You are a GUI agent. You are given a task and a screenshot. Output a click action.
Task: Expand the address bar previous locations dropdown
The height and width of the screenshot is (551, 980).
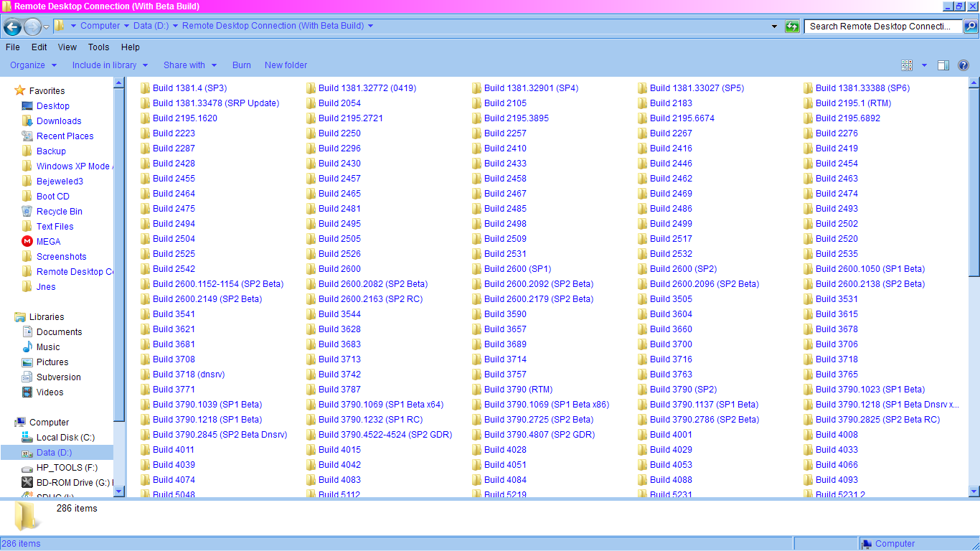pyautogui.click(x=774, y=27)
